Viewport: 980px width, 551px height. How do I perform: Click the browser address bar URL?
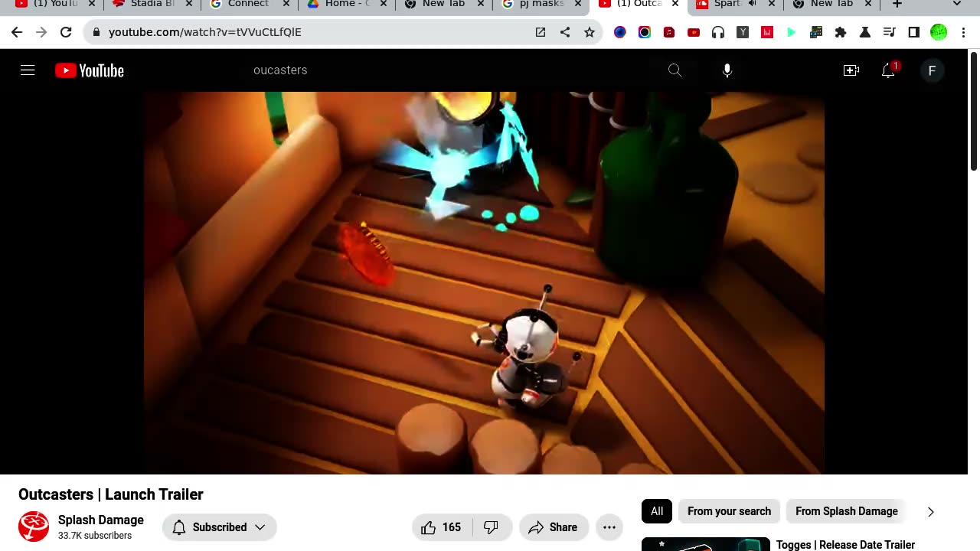[x=205, y=32]
